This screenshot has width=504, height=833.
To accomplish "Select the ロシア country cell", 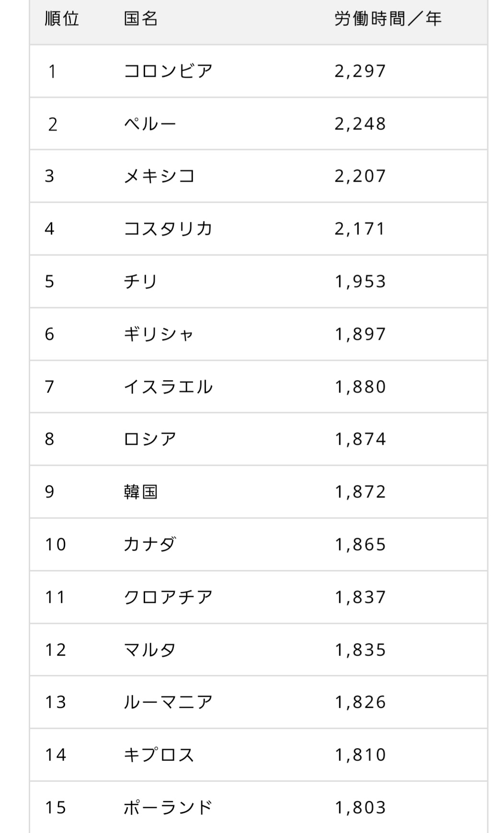I will pos(150,439).
